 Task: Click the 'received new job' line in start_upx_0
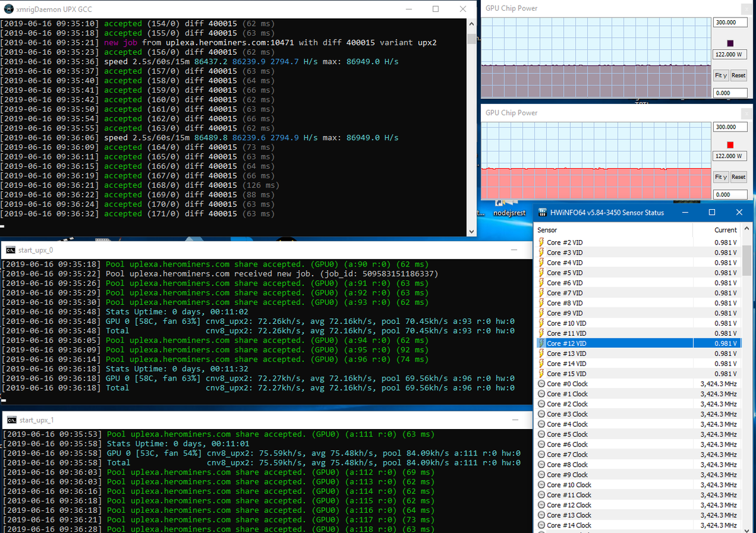click(219, 274)
